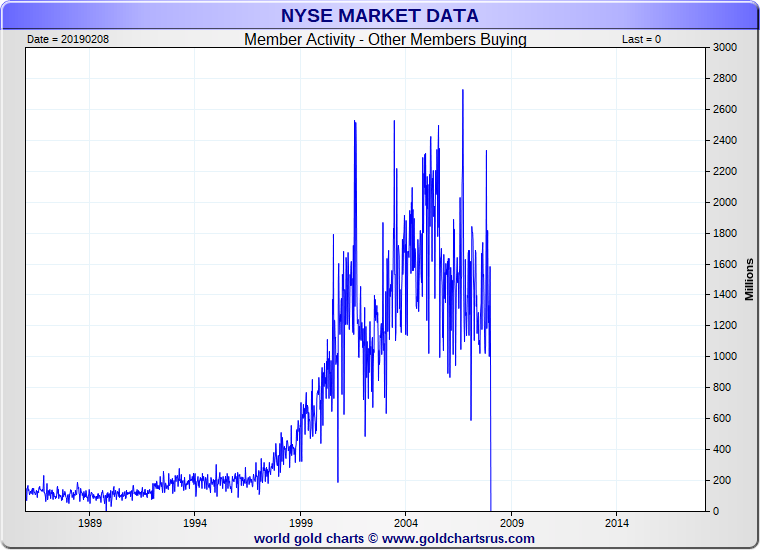Click the chart subtitle 'Member Activity - Other Members Buying'
The width and height of the screenshot is (760, 550).
385,39
